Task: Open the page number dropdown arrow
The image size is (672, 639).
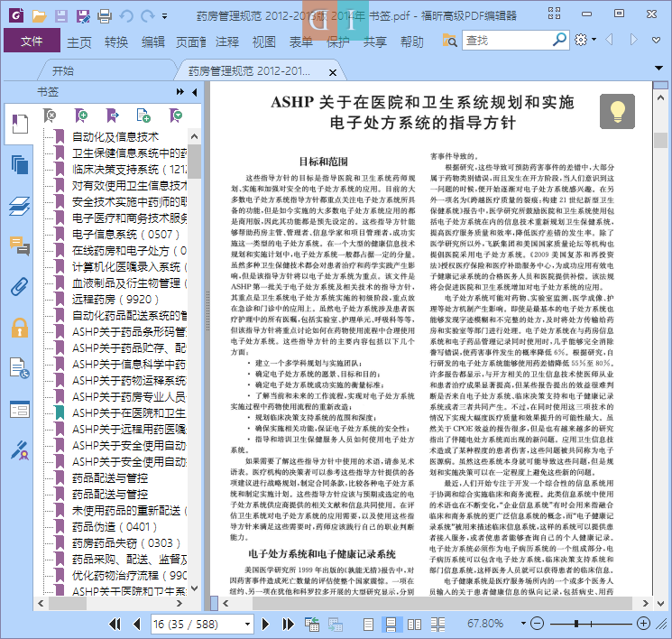Action: [248, 624]
